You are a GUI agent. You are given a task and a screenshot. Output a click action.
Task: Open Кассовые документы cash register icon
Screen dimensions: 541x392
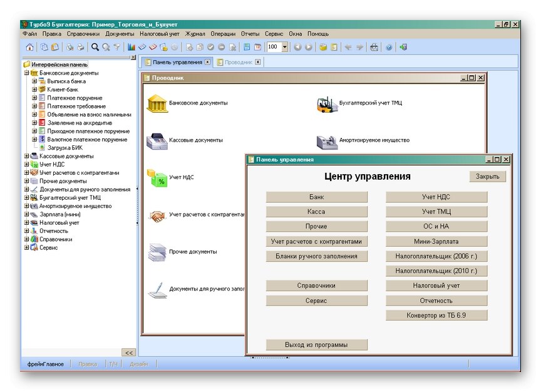[x=157, y=142]
